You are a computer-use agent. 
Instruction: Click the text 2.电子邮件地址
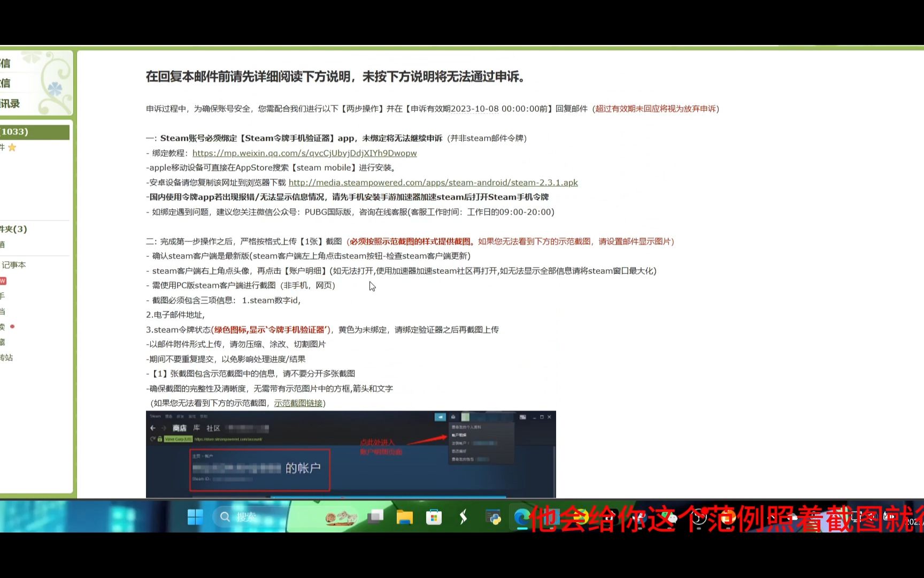175,315
